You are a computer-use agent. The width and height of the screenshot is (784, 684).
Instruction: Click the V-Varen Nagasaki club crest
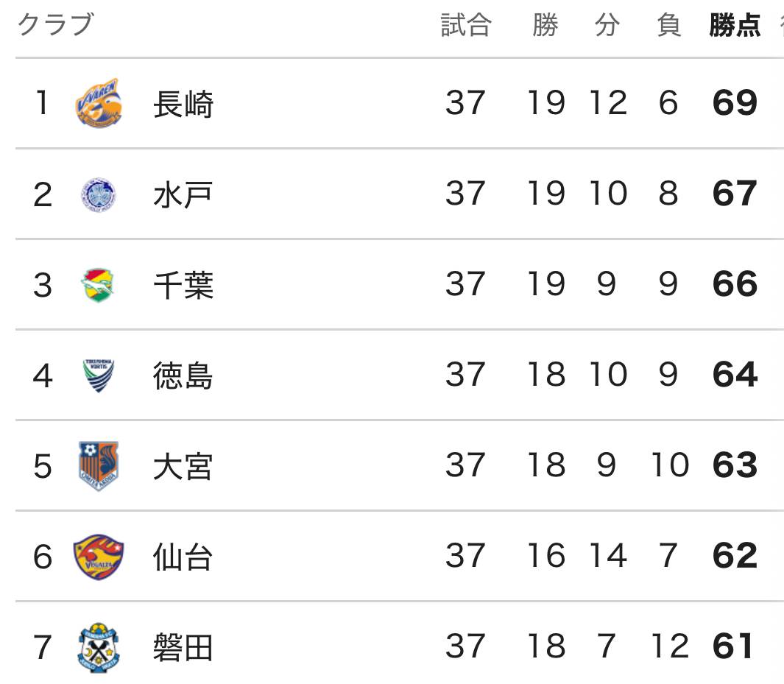click(x=99, y=103)
